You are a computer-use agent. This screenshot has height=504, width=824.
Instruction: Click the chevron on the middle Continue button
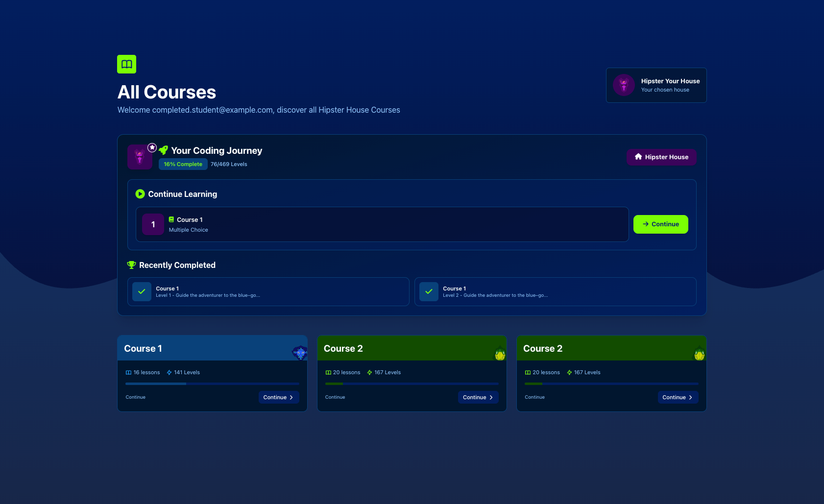[x=490, y=397]
